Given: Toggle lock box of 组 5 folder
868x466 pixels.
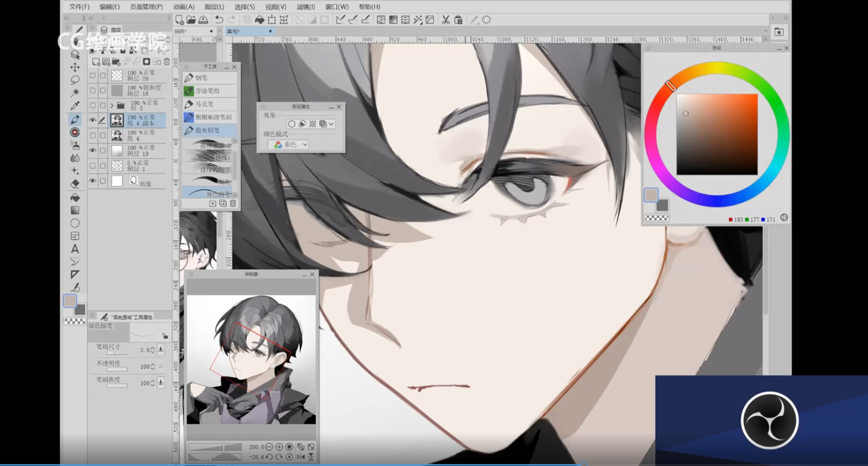Looking at the screenshot, I should pyautogui.click(x=103, y=106).
